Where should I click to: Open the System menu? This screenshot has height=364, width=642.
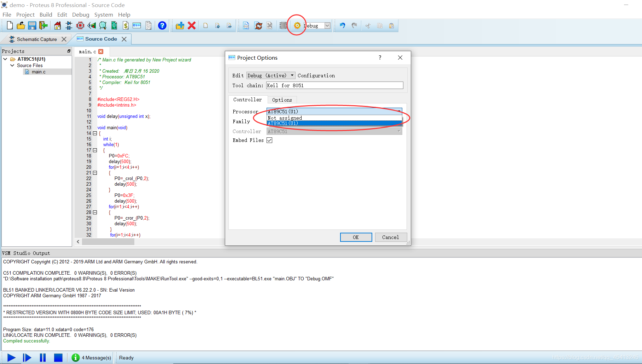(x=104, y=14)
